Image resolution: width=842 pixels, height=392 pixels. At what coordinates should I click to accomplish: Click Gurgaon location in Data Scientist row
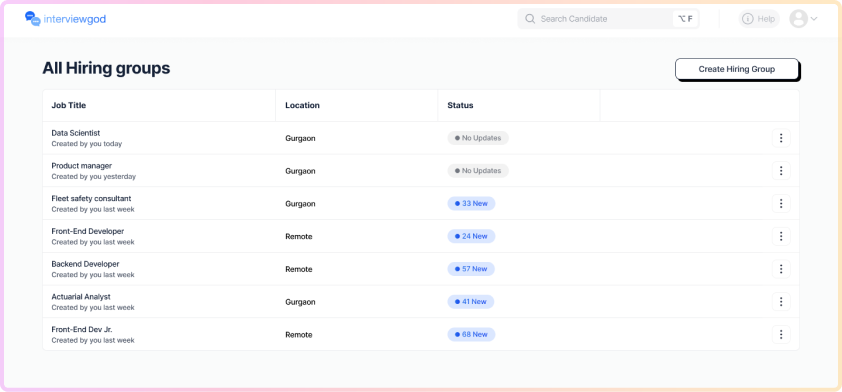click(x=300, y=138)
